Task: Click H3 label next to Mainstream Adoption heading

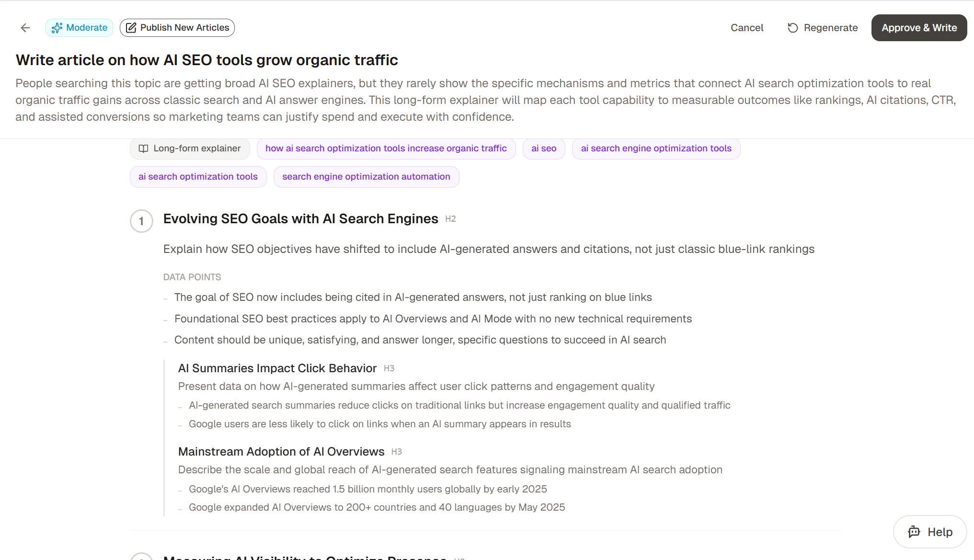Action: [x=397, y=452]
